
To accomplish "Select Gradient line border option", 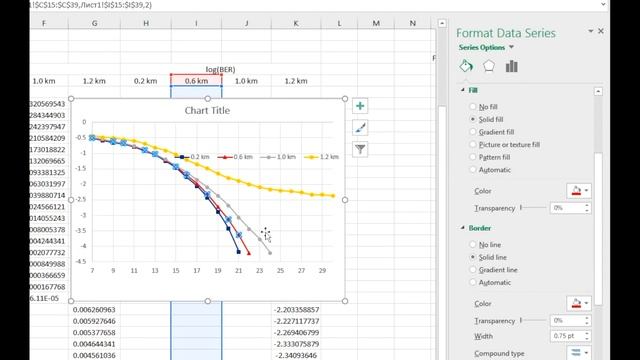I will (x=473, y=270).
